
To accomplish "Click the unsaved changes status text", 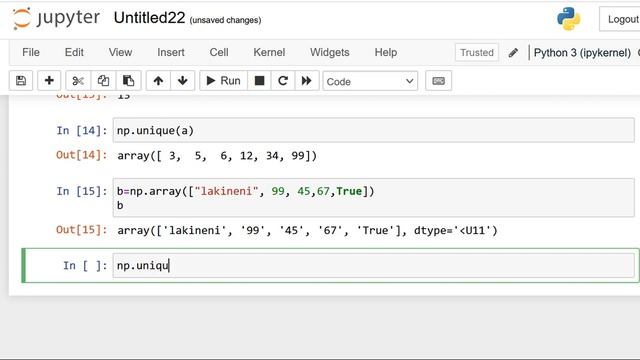I will (225, 20).
